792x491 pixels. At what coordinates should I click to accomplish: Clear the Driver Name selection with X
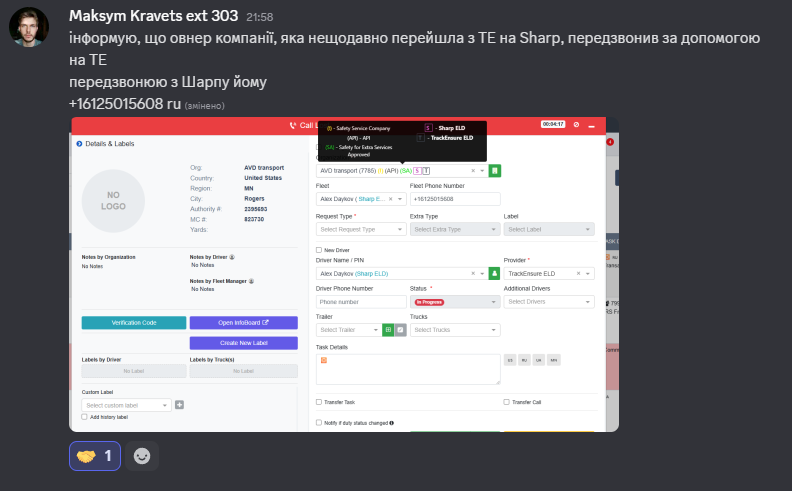[x=473, y=274]
